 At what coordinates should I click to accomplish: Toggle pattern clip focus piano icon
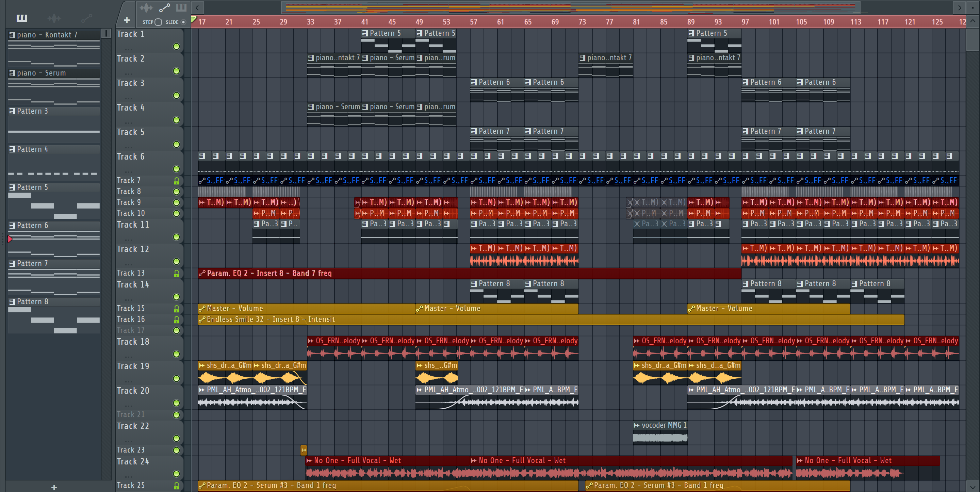(181, 7)
